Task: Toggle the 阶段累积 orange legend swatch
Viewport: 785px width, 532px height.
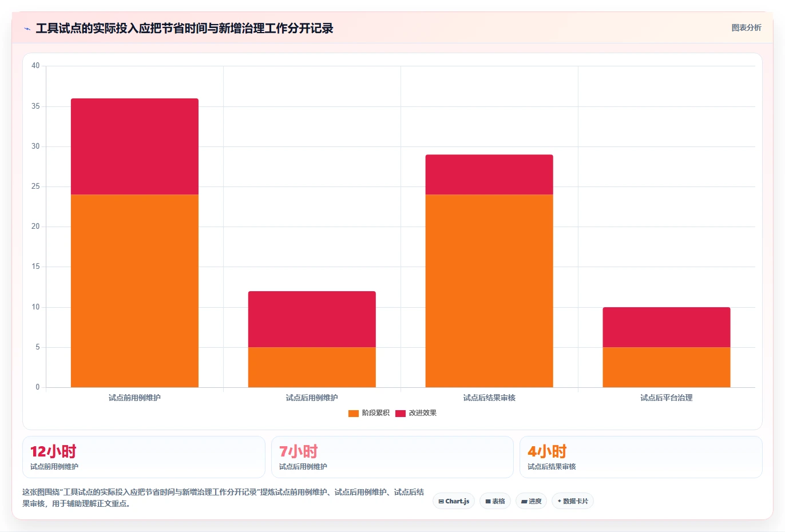Action: click(x=353, y=413)
